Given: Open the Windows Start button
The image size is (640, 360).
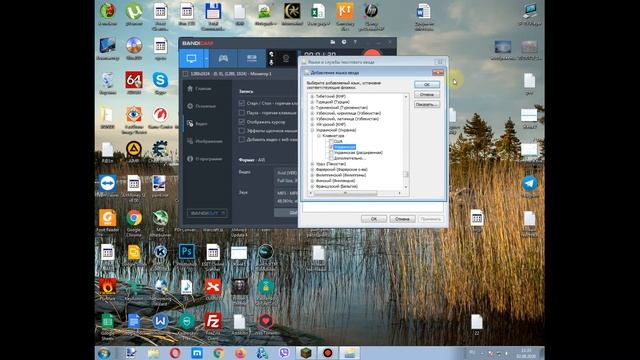Looking at the screenshot, I should (104, 353).
